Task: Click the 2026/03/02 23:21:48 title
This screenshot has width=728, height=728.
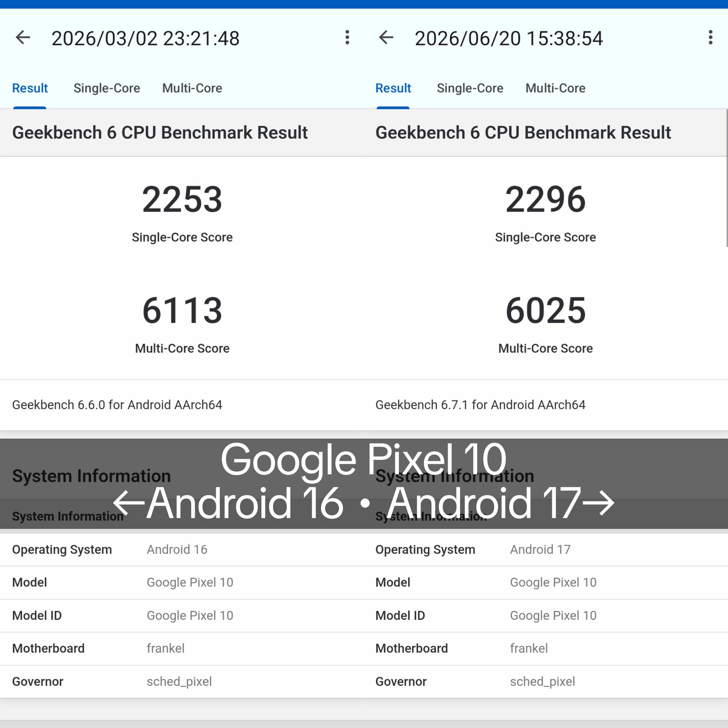Action: point(146,39)
